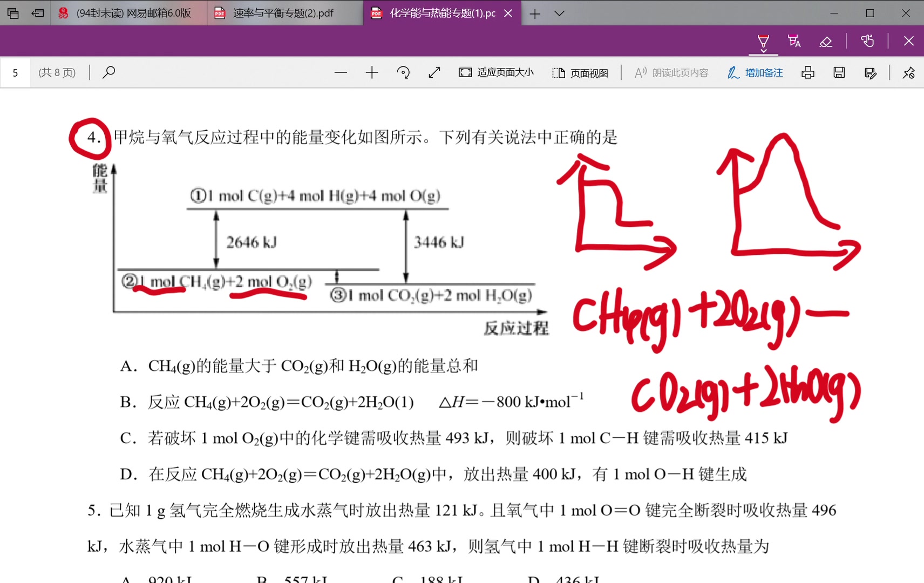The height and width of the screenshot is (583, 924).
Task: Print the chemistry worksheet
Action: pyautogui.click(x=807, y=72)
